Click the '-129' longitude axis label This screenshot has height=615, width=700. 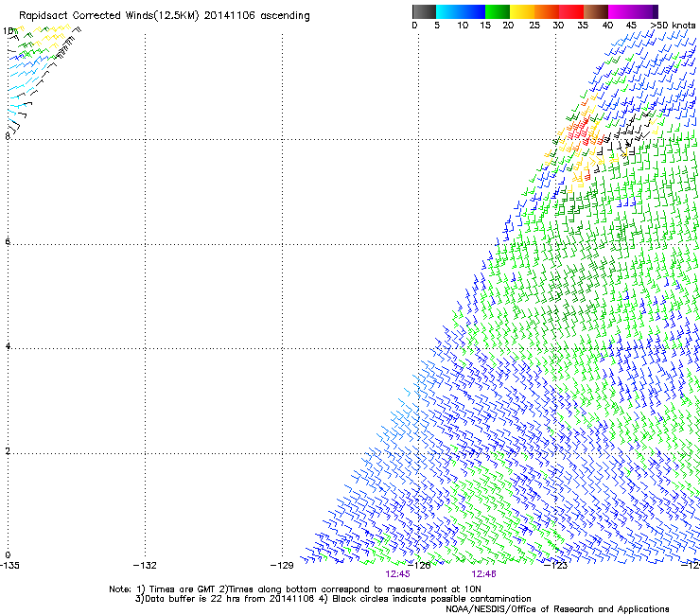(x=282, y=566)
